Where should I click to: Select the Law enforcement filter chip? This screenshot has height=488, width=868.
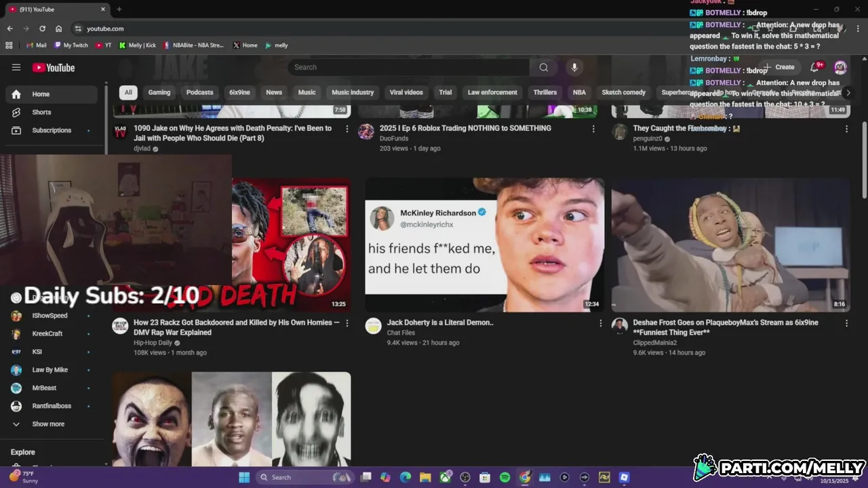pyautogui.click(x=492, y=92)
